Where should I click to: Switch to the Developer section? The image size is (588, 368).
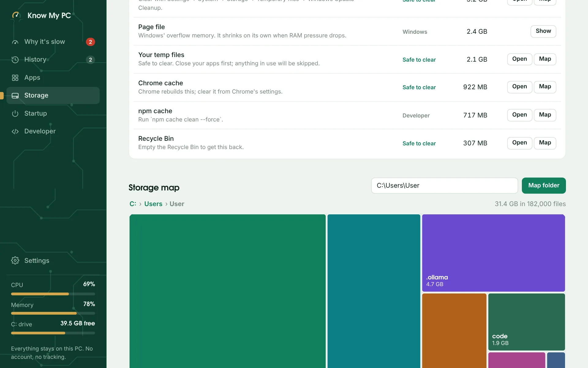(53, 131)
